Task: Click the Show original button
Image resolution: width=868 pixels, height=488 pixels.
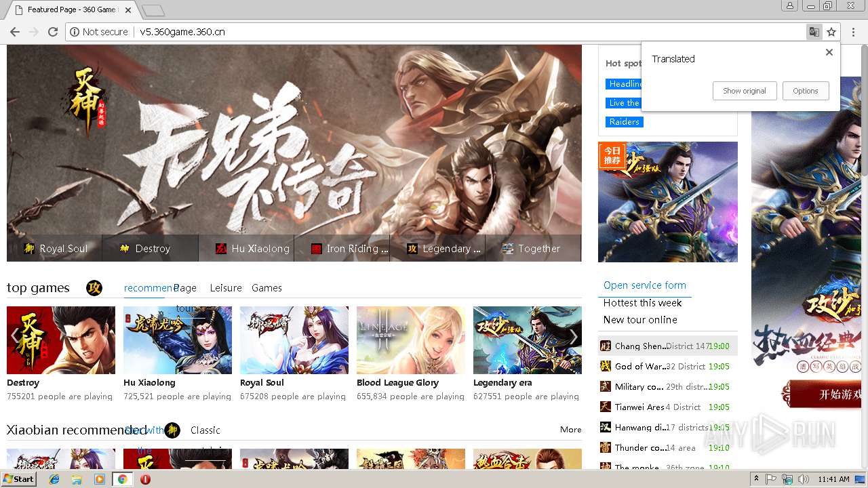Action: click(745, 91)
